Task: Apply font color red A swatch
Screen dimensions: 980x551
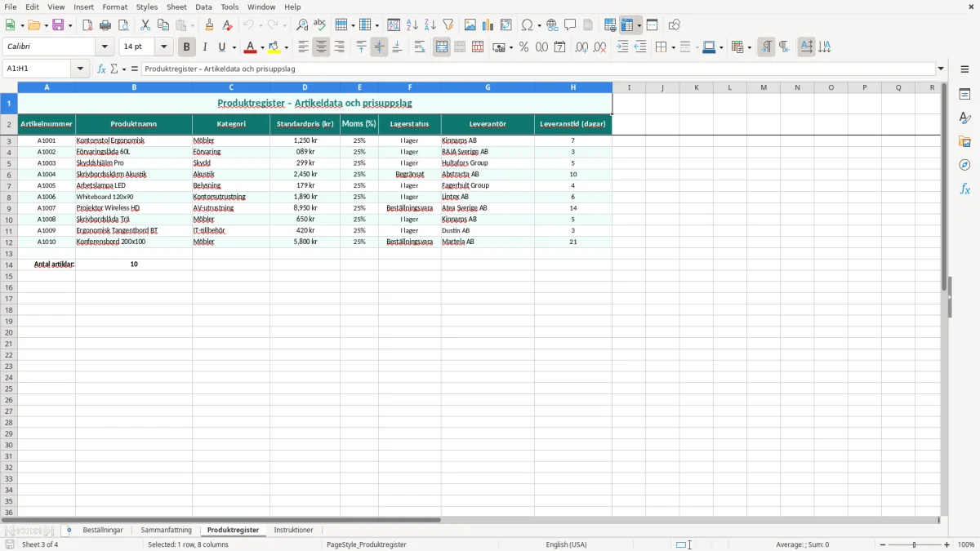Action: 251,47
